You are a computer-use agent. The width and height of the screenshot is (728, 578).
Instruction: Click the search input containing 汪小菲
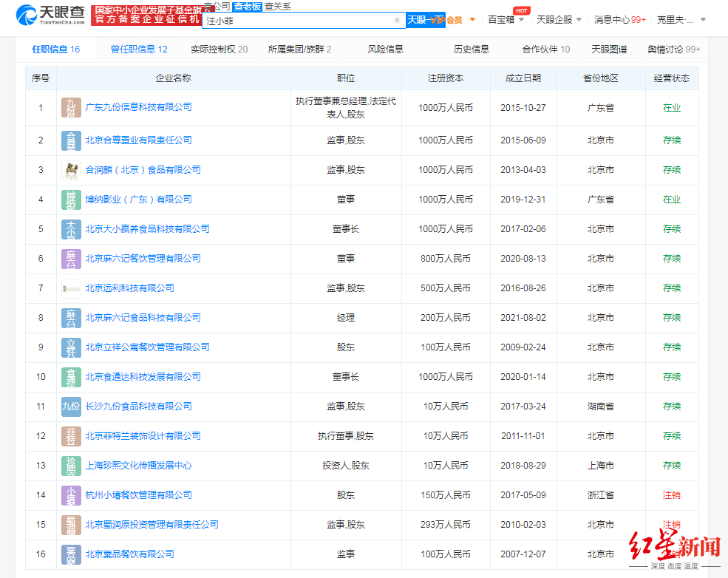tap(296, 21)
